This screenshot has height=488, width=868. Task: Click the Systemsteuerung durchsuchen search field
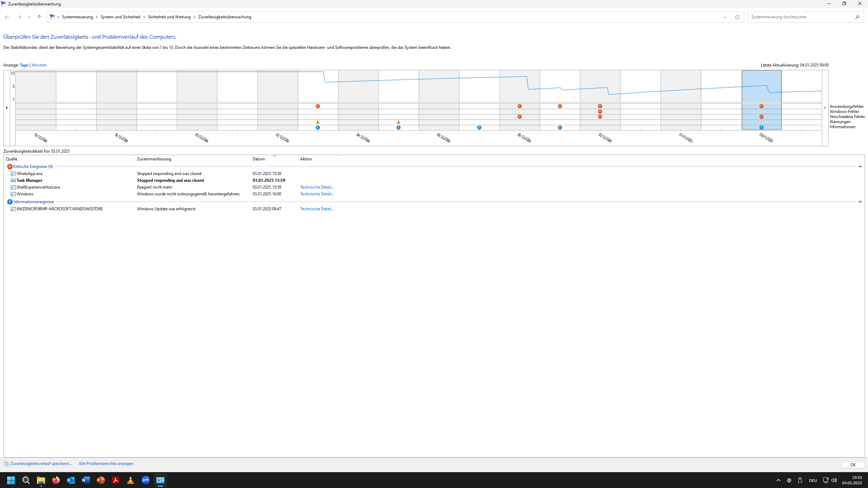801,17
